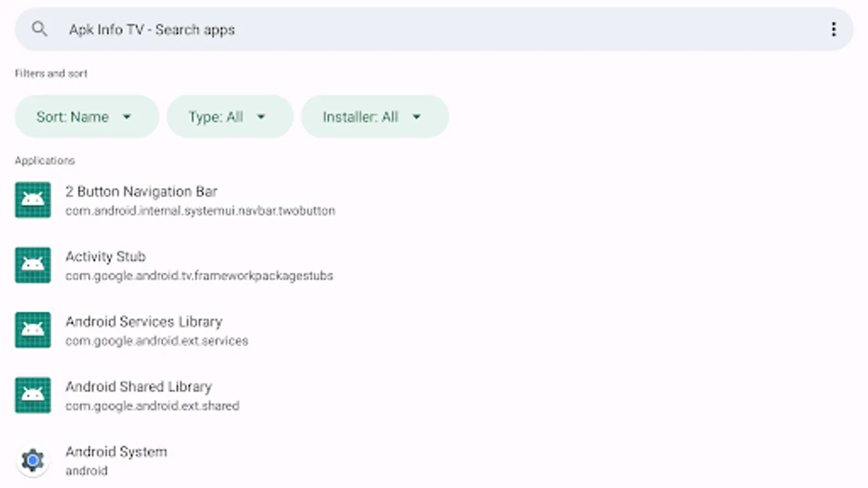
Task: Select the Android Services Library title
Action: [144, 322]
